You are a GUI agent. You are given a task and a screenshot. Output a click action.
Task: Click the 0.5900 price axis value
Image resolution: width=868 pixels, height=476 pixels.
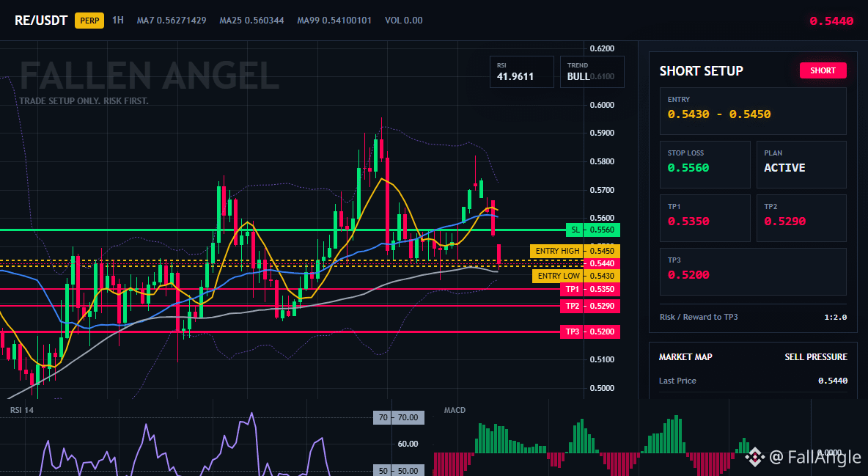(602, 133)
